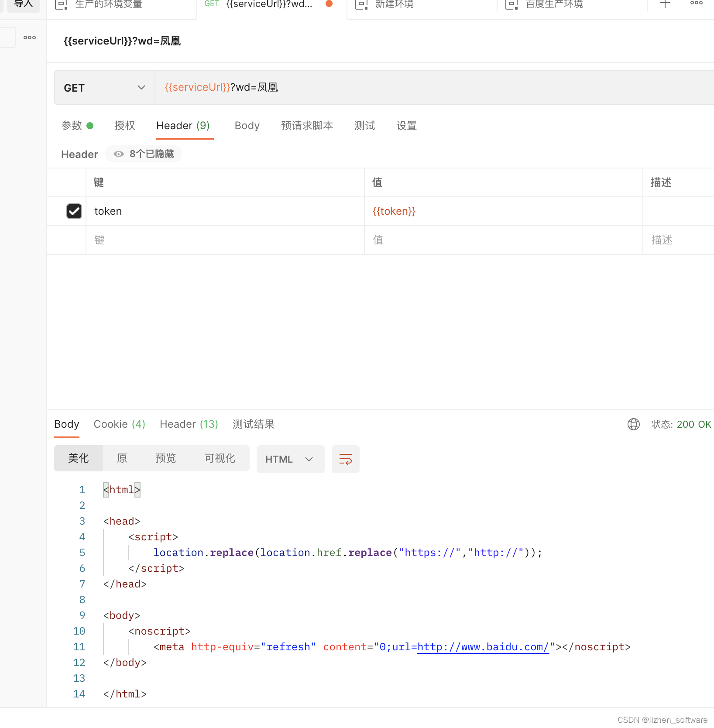Screen dimensions: 714x728
Task: Open the GET method dropdown
Action: 105,88
